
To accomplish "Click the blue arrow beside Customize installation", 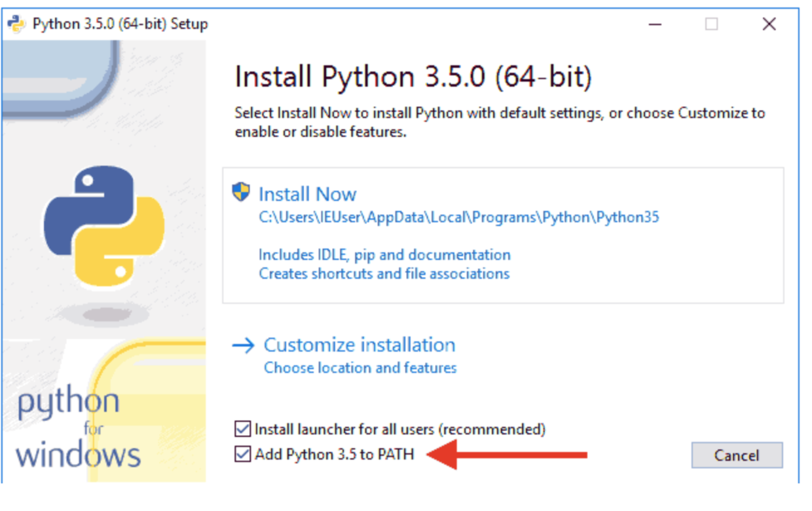I will (x=243, y=346).
